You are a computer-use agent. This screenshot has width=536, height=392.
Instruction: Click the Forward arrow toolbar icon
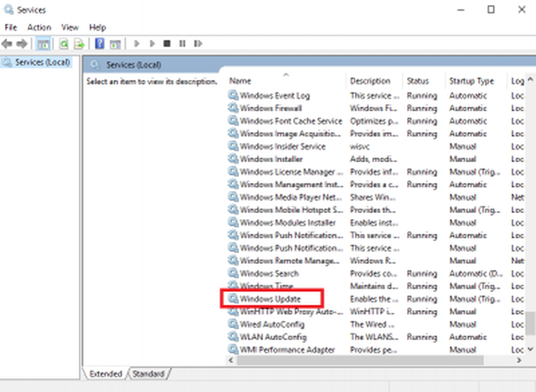coord(22,43)
